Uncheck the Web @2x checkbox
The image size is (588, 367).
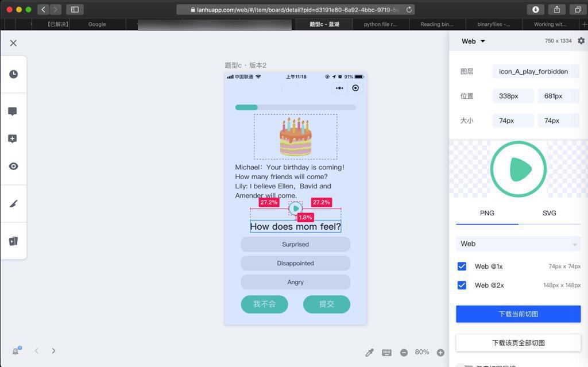pos(462,285)
